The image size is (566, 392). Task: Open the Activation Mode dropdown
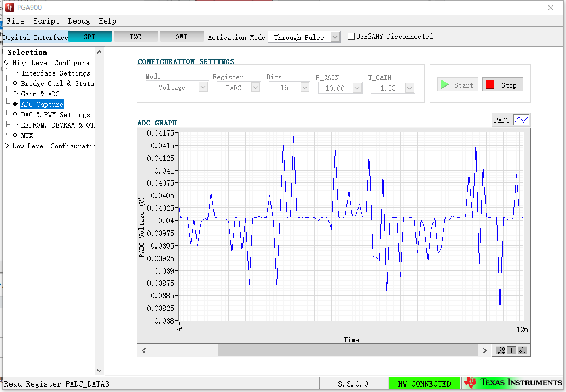coord(304,37)
